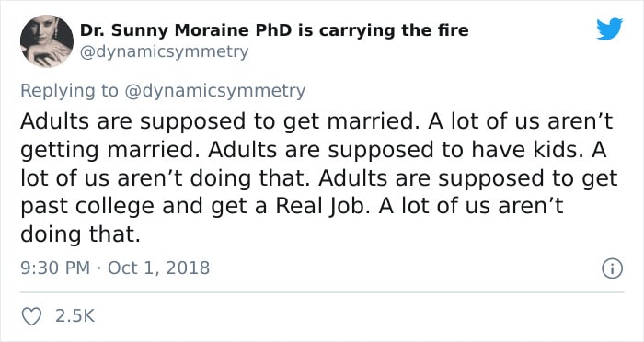Click the 'Replying to' label

(x=69, y=91)
